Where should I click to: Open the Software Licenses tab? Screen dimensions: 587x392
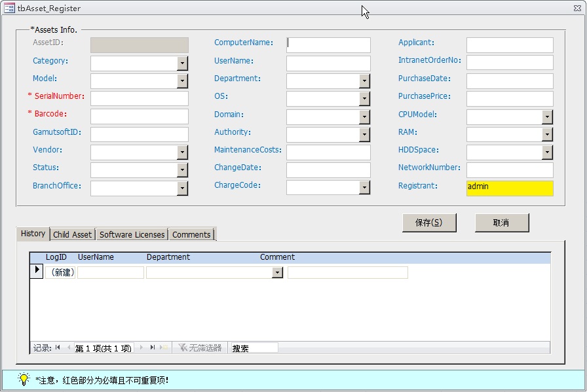[x=132, y=235]
